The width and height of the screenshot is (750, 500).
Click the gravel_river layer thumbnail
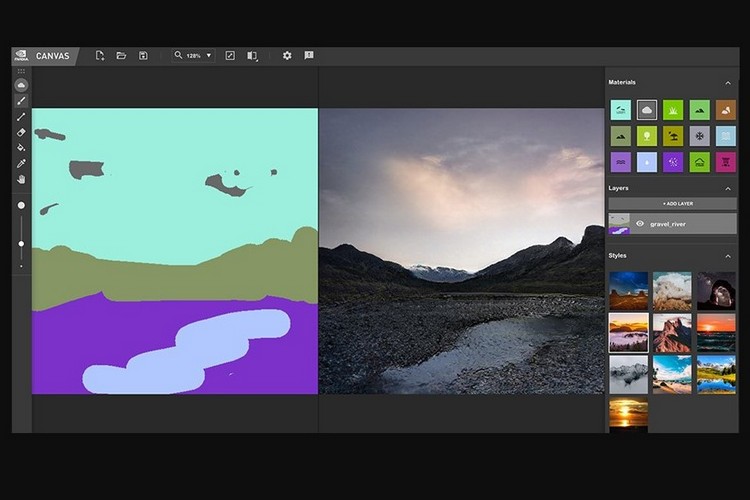coord(619,223)
